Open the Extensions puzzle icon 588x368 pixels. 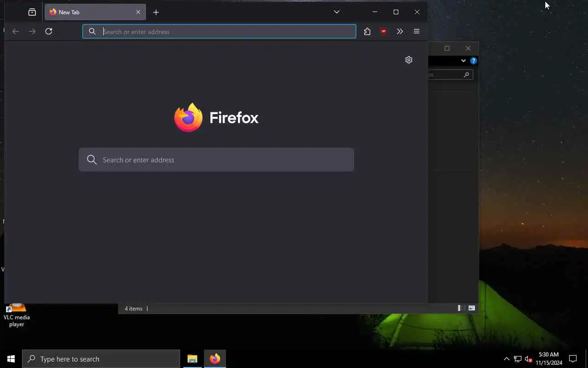pos(367,31)
